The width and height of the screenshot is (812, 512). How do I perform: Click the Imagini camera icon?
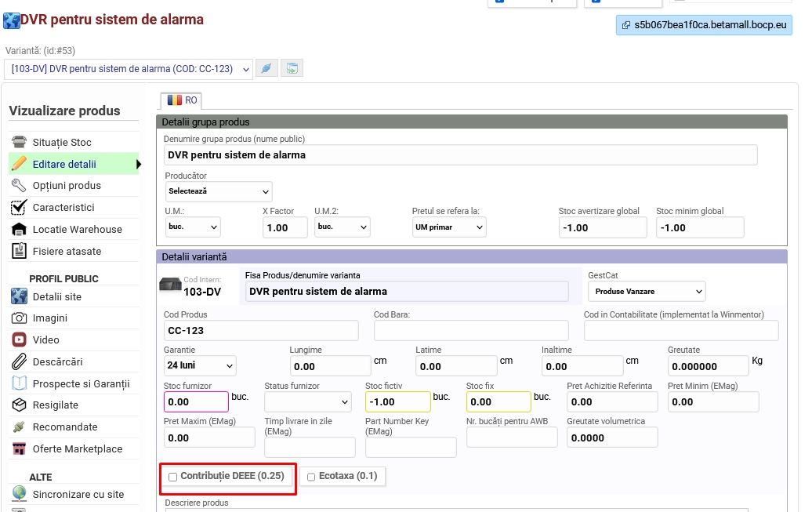(19, 318)
